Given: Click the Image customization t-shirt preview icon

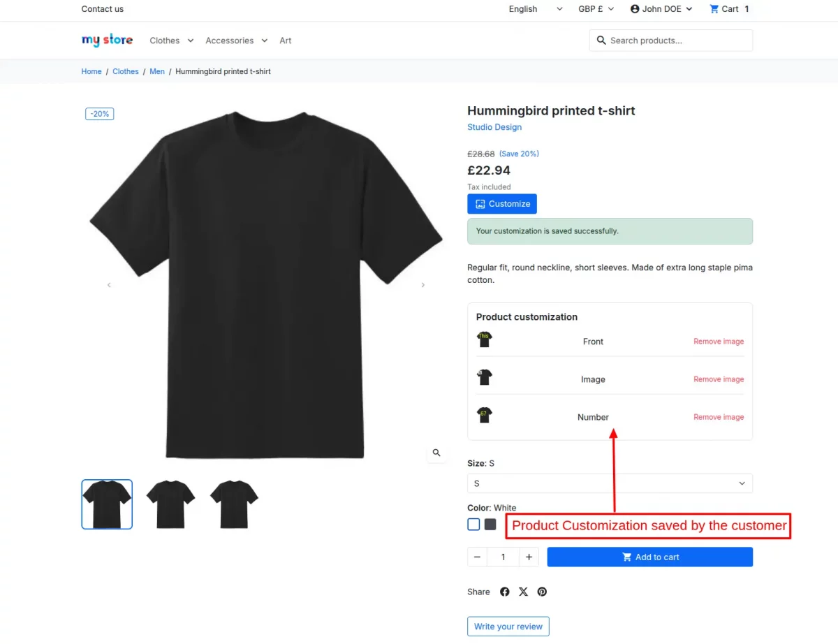Looking at the screenshot, I should point(485,378).
